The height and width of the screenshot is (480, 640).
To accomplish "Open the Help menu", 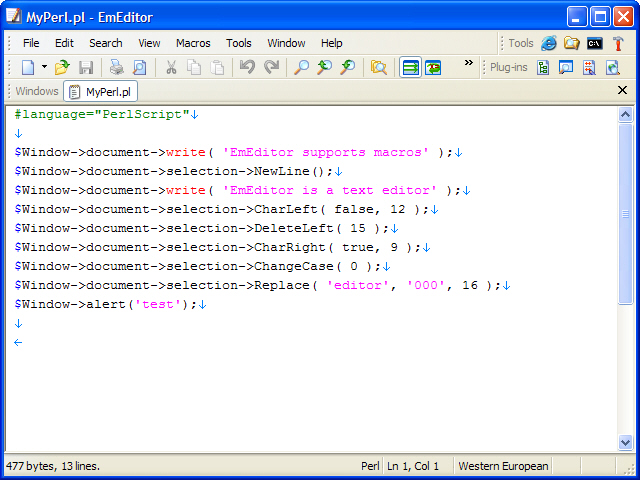I will pos(331,43).
